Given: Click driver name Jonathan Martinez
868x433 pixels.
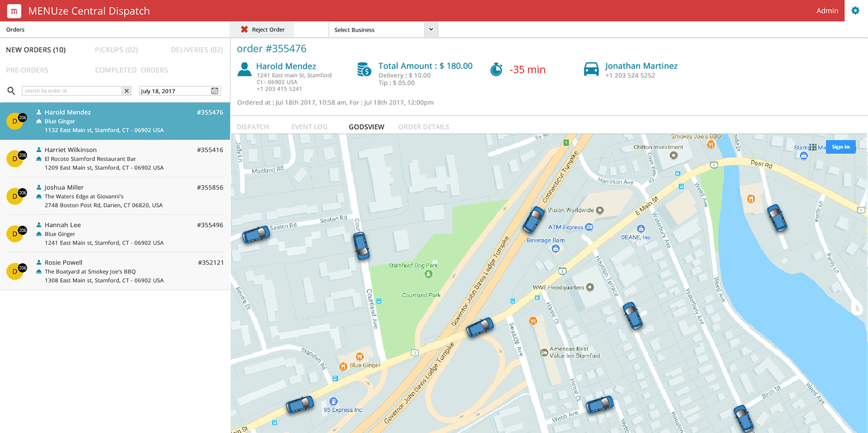Looking at the screenshot, I should pyautogui.click(x=641, y=66).
